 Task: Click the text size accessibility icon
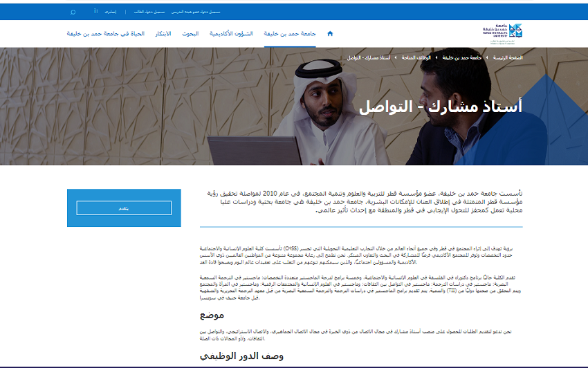pos(95,12)
